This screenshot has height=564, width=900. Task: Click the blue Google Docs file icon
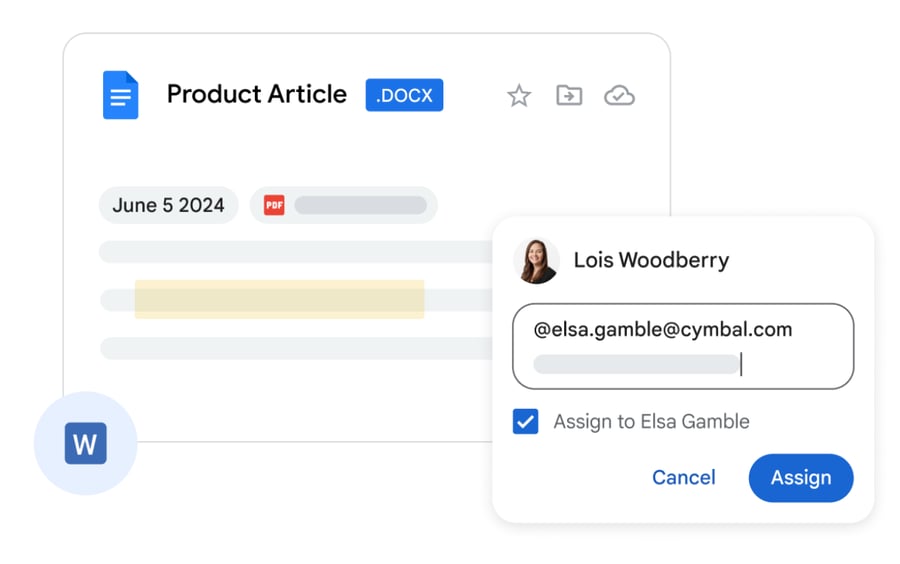point(121,95)
